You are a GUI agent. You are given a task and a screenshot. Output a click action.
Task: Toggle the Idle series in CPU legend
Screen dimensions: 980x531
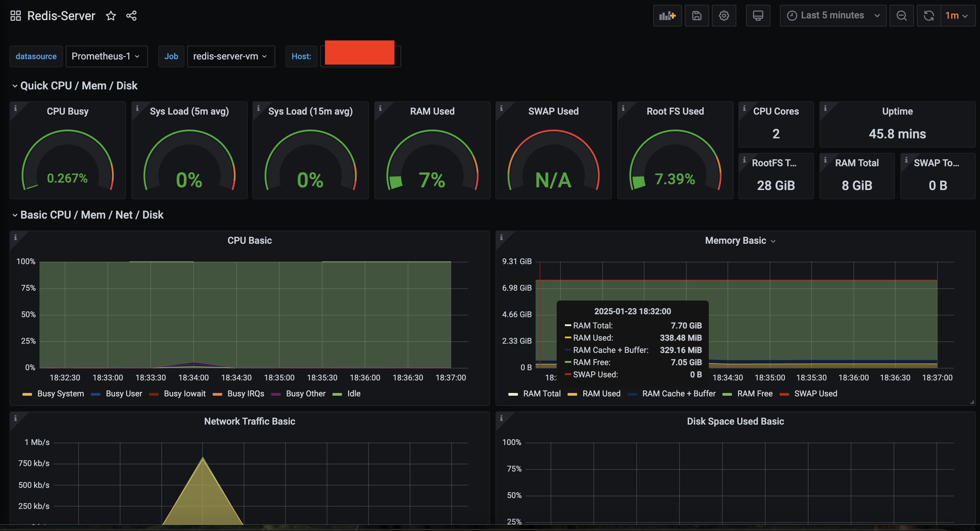tap(354, 393)
